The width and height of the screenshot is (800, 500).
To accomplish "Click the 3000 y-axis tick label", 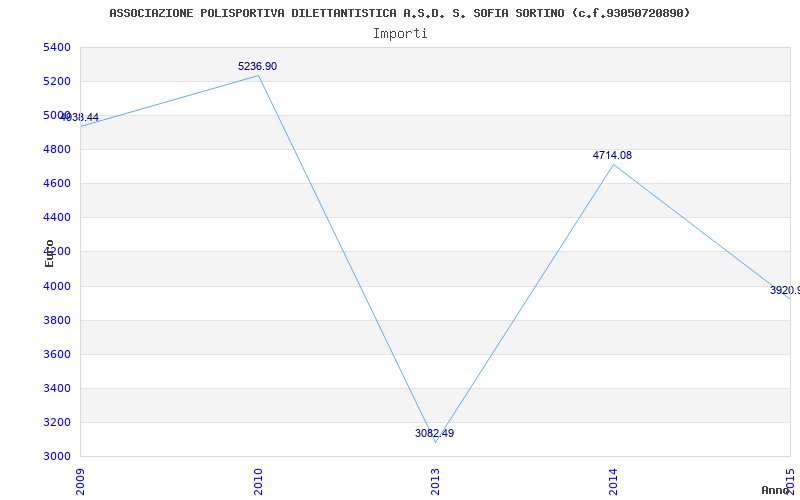I will tap(57, 457).
